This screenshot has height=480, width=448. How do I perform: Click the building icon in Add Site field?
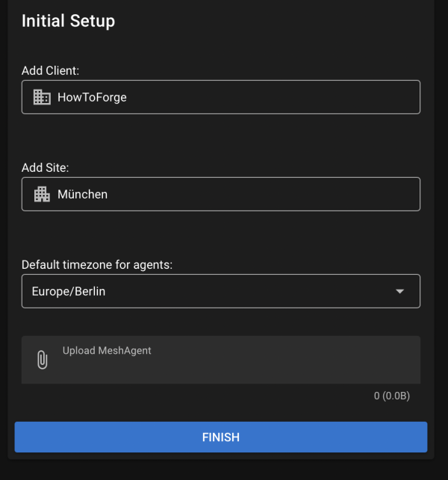[x=42, y=194]
